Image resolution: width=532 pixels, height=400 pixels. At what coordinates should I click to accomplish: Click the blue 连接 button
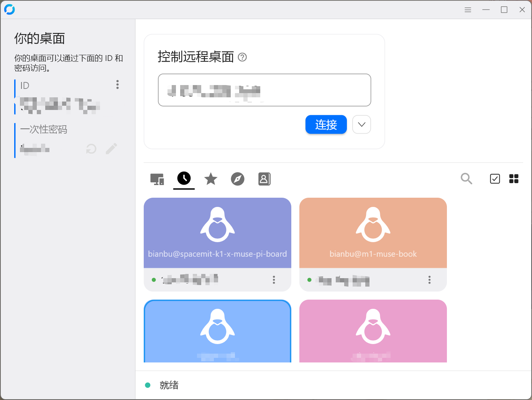point(326,125)
